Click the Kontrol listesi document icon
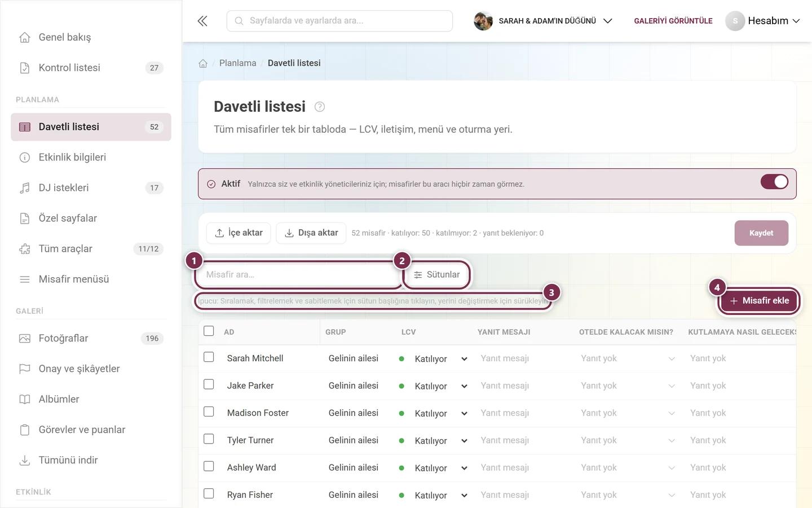 pos(25,68)
